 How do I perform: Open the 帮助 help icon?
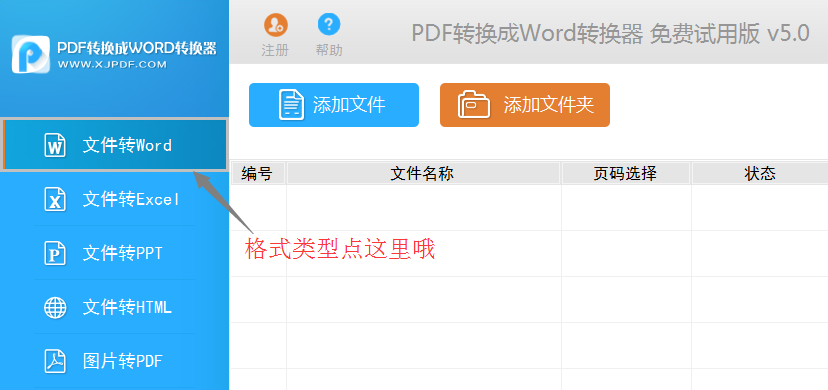pos(329,24)
